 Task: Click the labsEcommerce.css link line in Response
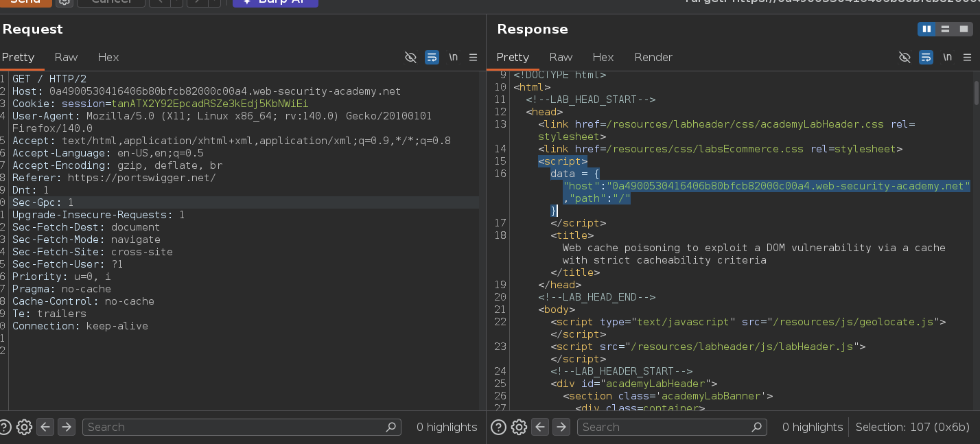point(720,149)
